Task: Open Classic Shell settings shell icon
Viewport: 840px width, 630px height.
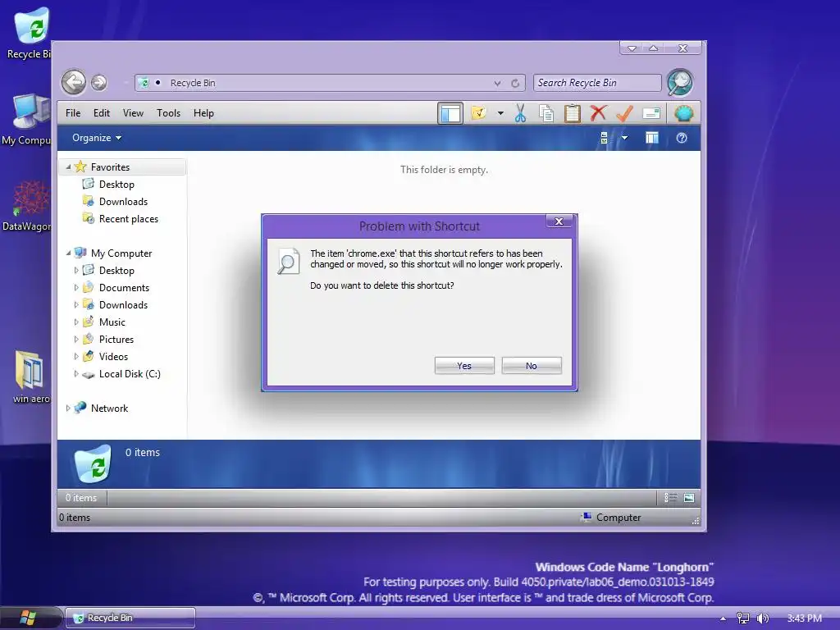Action: pyautogui.click(x=683, y=113)
